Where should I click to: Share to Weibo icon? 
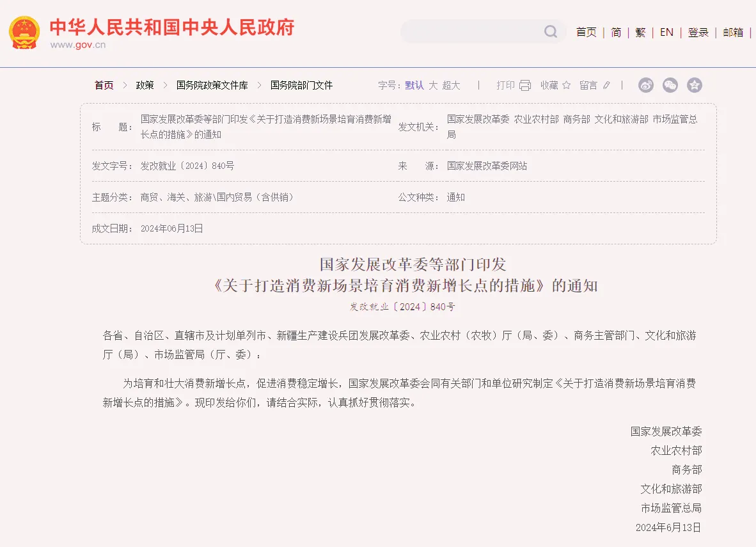pos(646,85)
